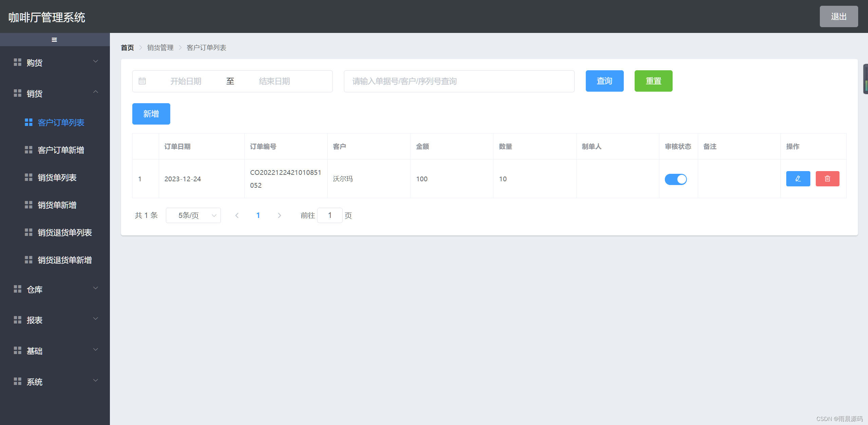Click the order search input field
This screenshot has width=868, height=425.
point(459,81)
